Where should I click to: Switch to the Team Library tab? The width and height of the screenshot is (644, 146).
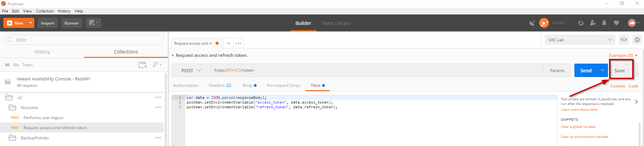click(336, 23)
